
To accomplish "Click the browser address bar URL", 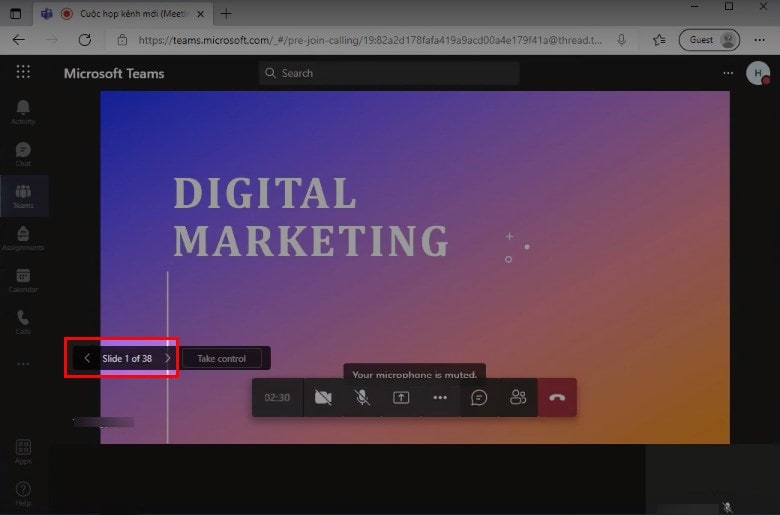I will pos(370,40).
